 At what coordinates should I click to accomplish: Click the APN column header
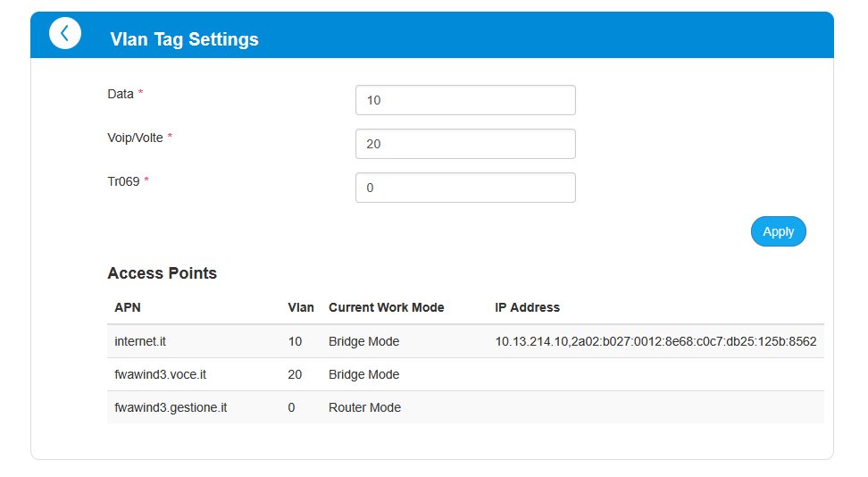[x=128, y=307]
